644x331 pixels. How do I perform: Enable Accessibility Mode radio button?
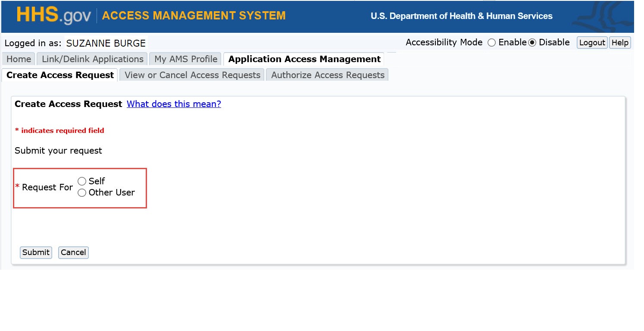click(491, 43)
